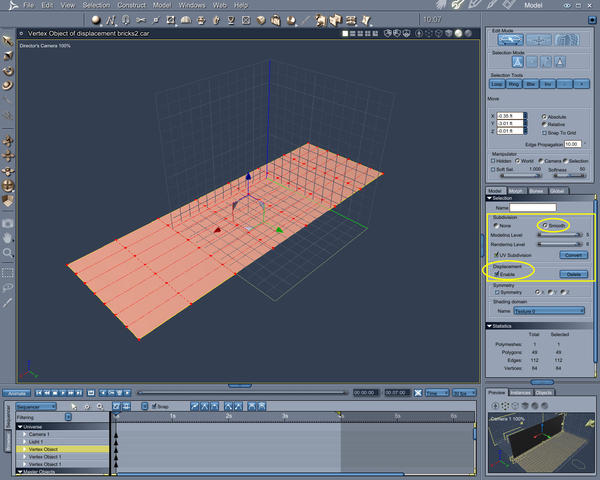Screen dimensions: 600x480
Task: Switch to the Morph tab
Action: [x=516, y=190]
